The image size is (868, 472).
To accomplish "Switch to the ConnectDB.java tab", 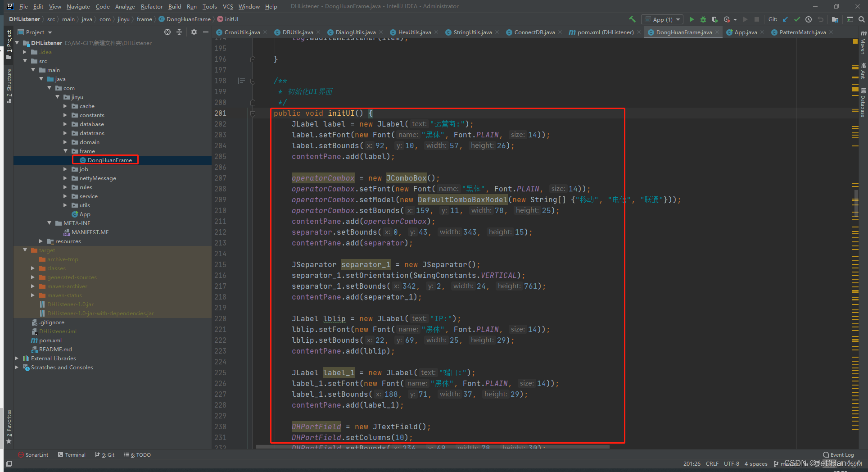I will tap(534, 32).
